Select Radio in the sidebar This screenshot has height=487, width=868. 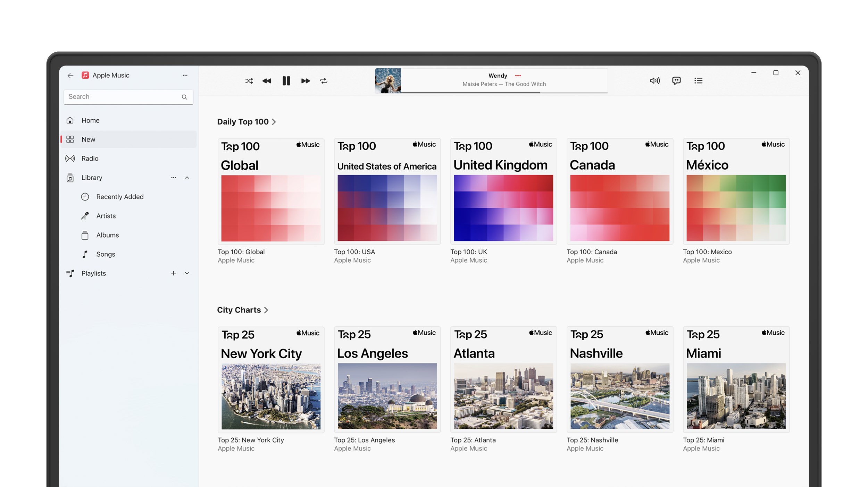click(x=90, y=159)
